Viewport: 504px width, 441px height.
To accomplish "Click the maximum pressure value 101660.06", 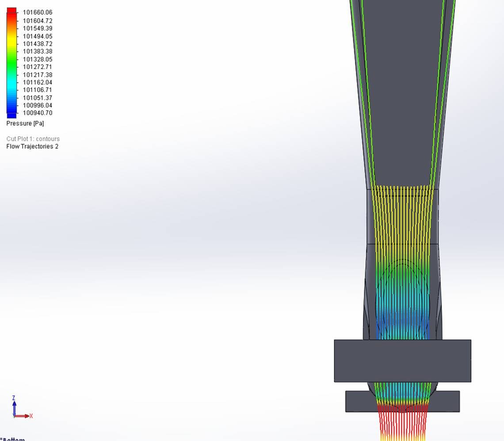I will (x=38, y=12).
